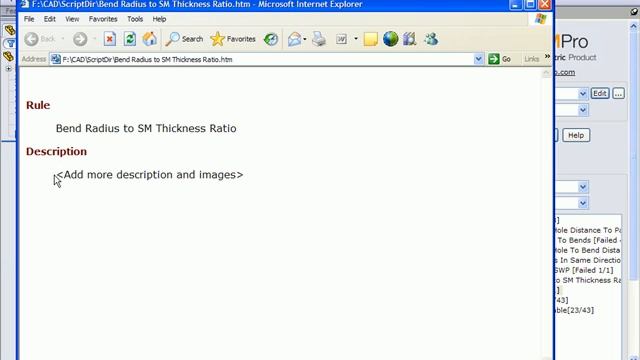Click the filter funnel icon in left sidebar

10,43
